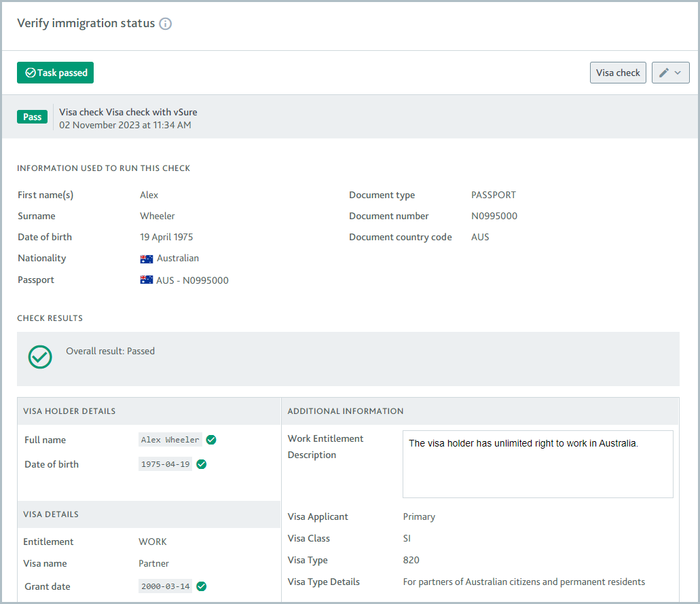Select the Visa check button
Viewport: 700px width, 604px height.
click(618, 73)
